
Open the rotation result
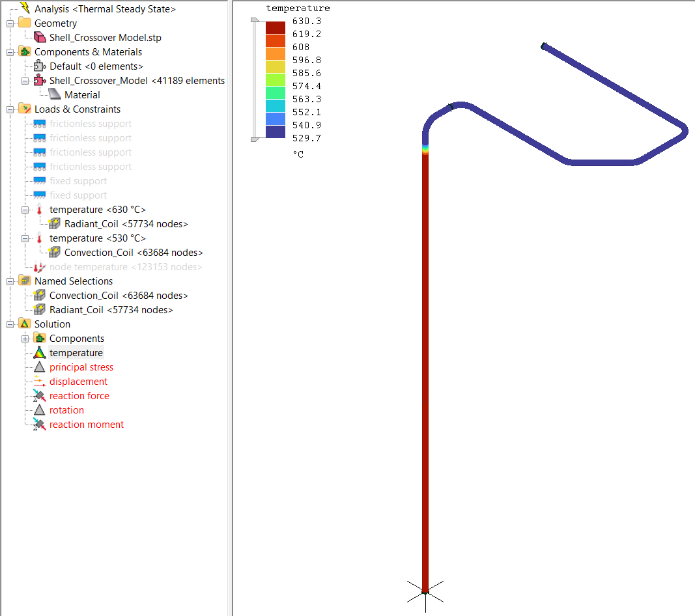[x=66, y=410]
